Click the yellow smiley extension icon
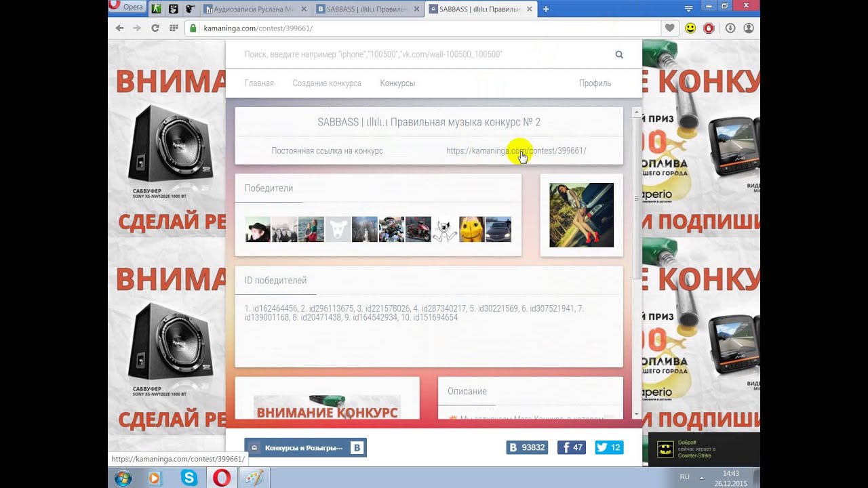The height and width of the screenshot is (488, 868). [x=690, y=28]
